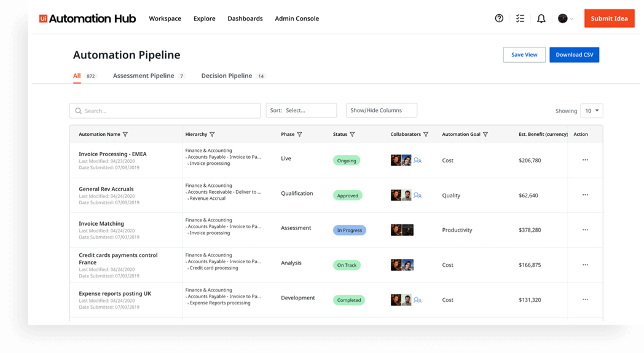Switch to the Assessment Pipeline tab
Viewport: 644px width, 353px height.
click(x=149, y=76)
